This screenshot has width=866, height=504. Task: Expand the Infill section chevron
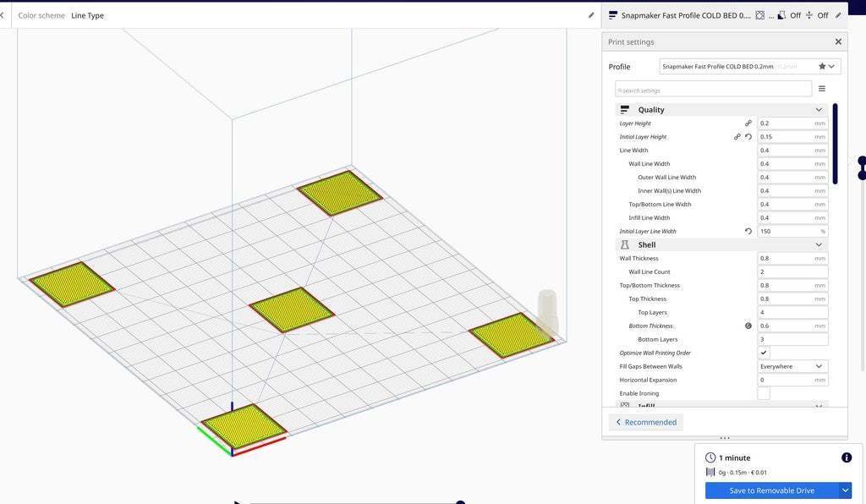[819, 406]
